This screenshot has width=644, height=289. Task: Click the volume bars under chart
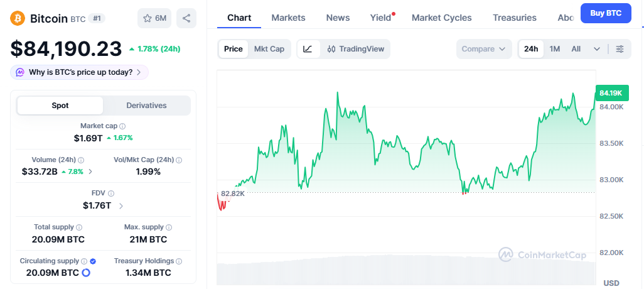pyautogui.click(x=406, y=270)
